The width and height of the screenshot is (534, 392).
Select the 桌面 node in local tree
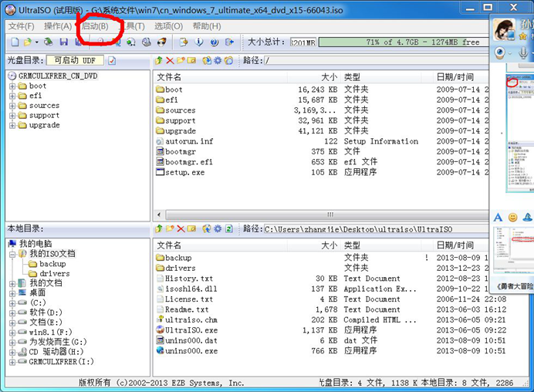click(x=38, y=293)
